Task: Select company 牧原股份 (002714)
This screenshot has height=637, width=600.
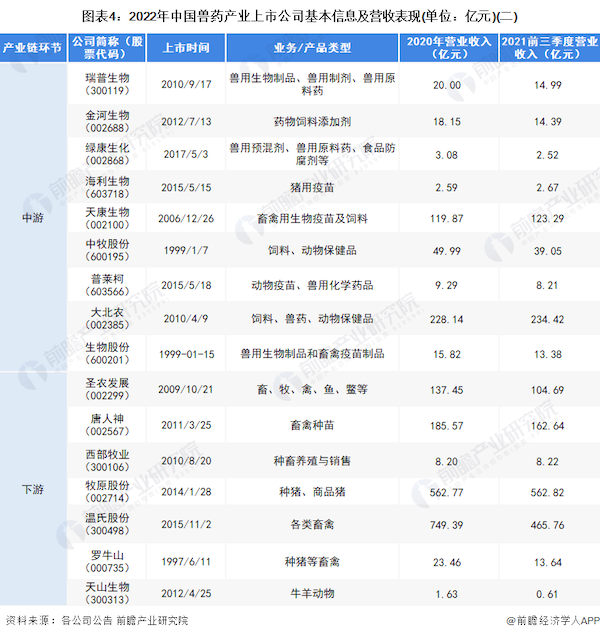Action: [x=107, y=492]
